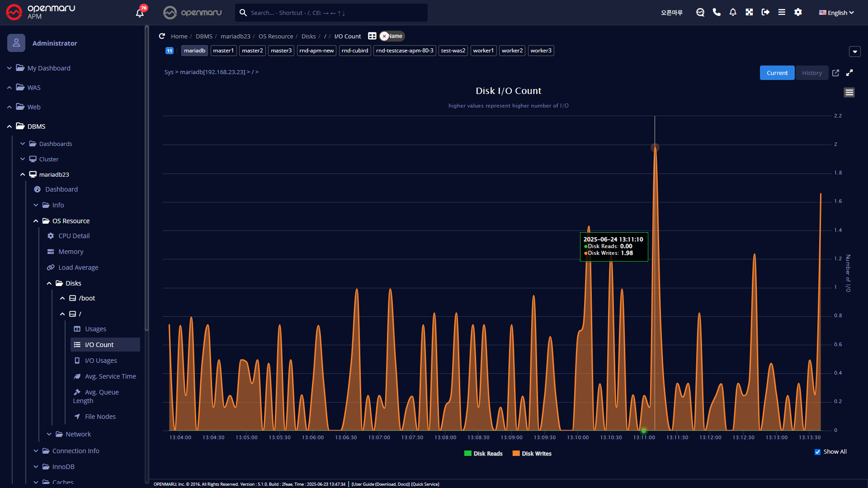Open chart hamburger context menu
The width and height of the screenshot is (868, 488).
(849, 93)
